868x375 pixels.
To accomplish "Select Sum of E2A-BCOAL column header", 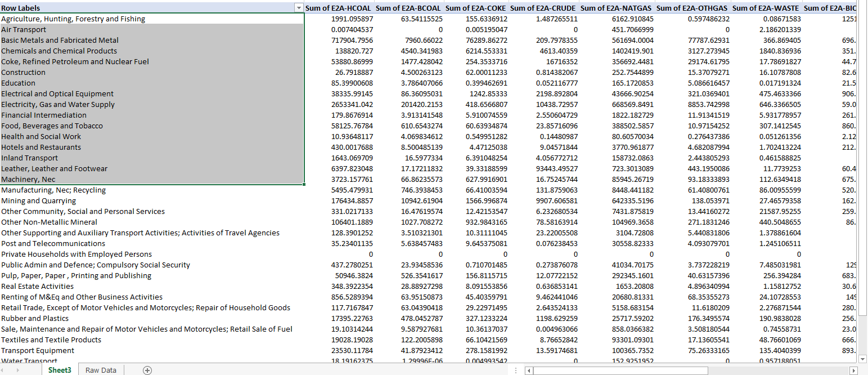I will click(x=408, y=8).
